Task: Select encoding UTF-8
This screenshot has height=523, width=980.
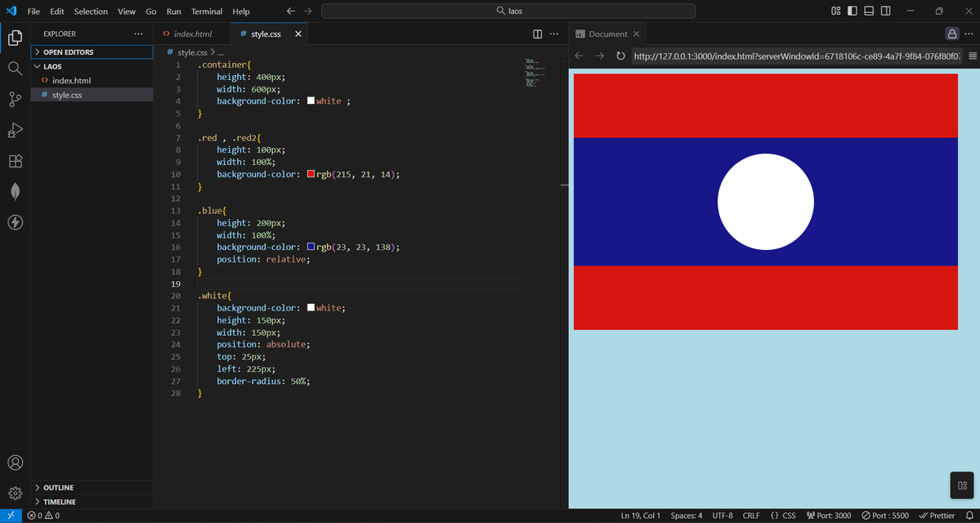Action: [x=723, y=516]
